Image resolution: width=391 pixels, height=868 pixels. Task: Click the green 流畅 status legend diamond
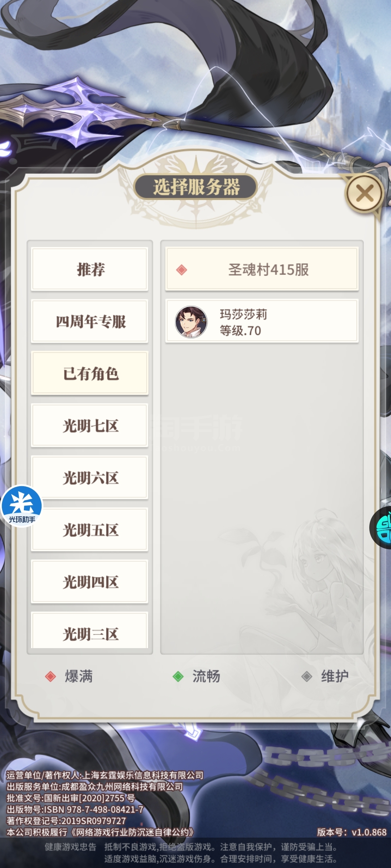pyautogui.click(x=178, y=676)
